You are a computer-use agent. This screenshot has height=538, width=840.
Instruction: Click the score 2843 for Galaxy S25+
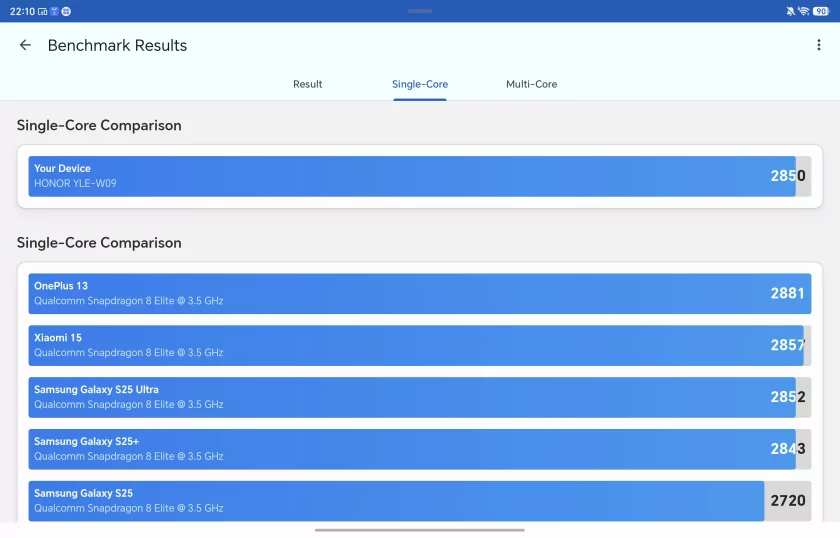point(788,449)
